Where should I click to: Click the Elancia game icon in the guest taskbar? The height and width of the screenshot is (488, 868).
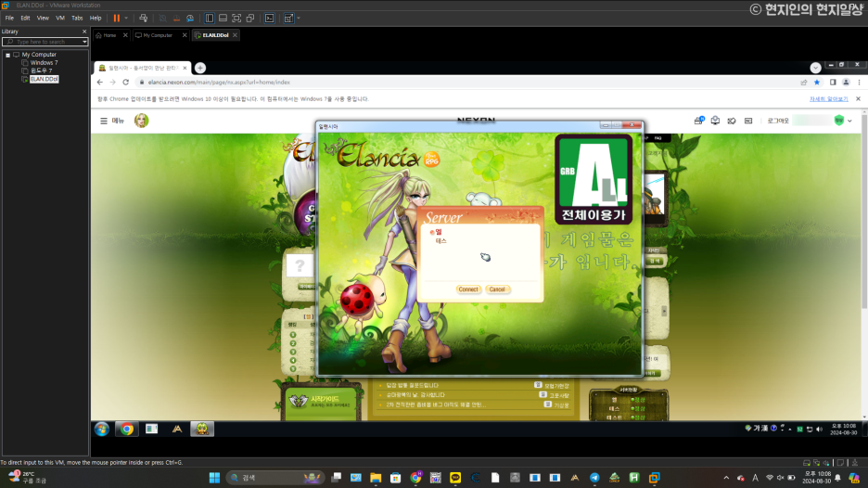coord(202,429)
